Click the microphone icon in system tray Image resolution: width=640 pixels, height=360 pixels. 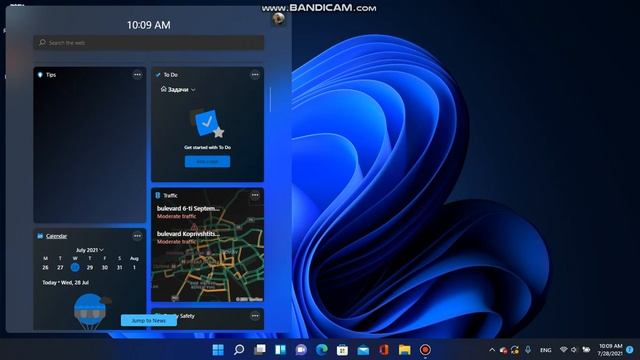pos(528,350)
